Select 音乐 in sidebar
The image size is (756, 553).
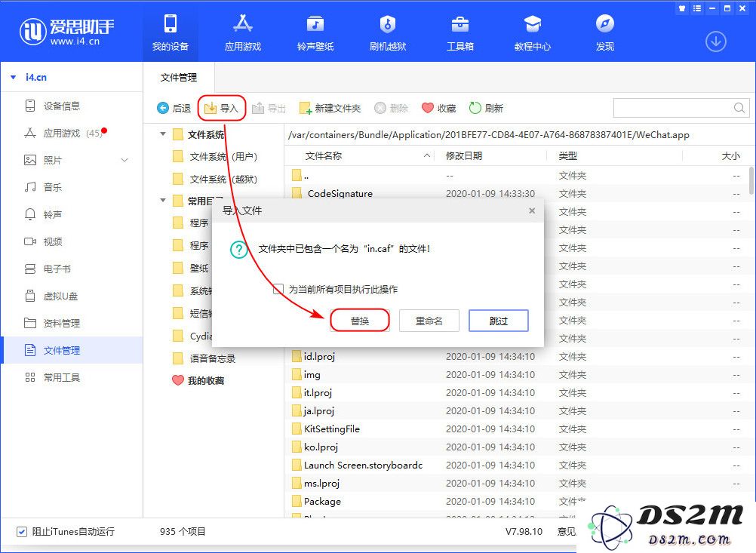click(72, 187)
